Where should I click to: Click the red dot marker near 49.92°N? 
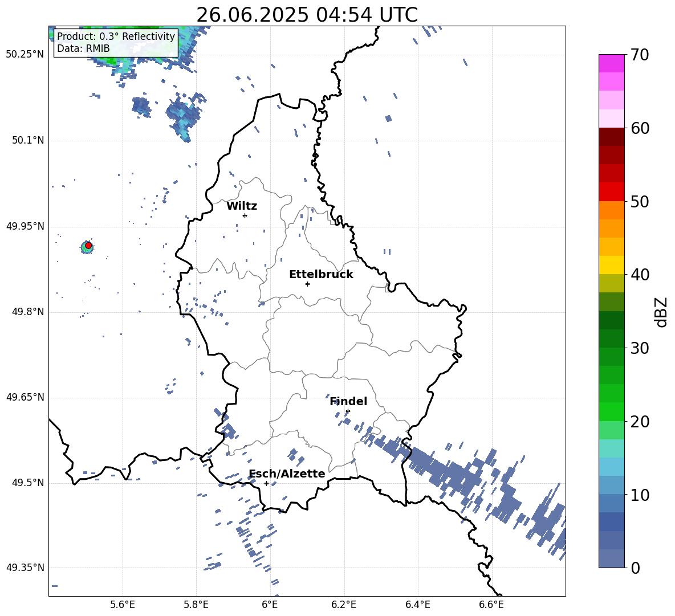pos(88,246)
